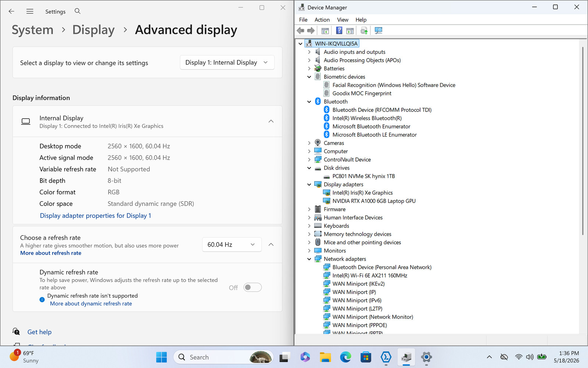Go to System in the breadcrumb
This screenshot has height=368, width=588.
tap(33, 30)
